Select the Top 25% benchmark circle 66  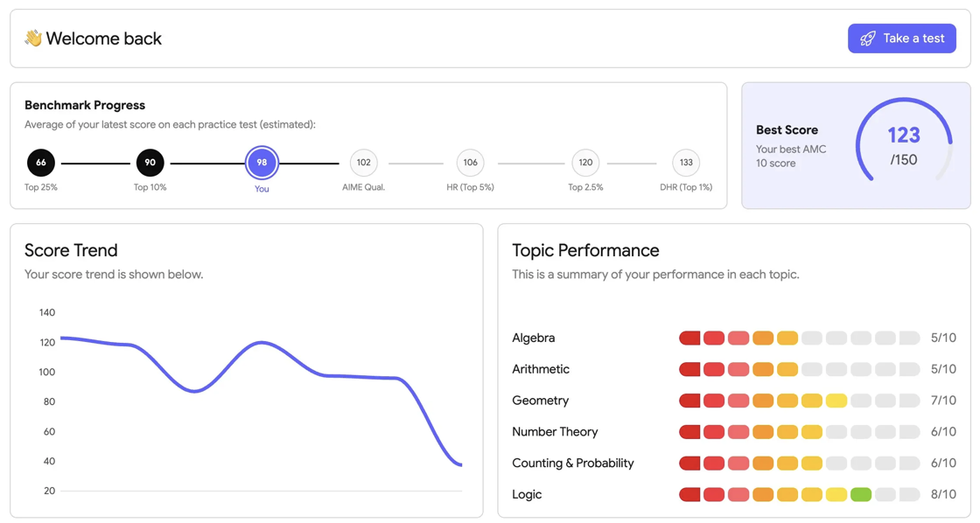coord(40,163)
